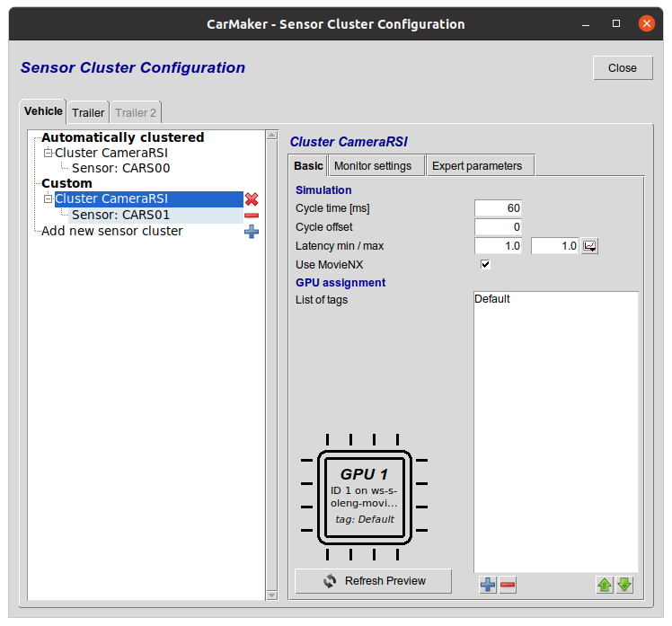672x626 pixels.
Task: Remove GPU tag with red minus
Action: 508,586
